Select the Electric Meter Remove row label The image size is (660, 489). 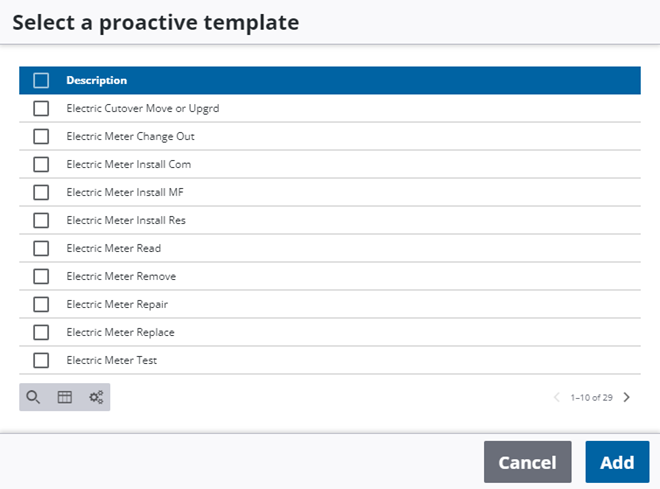pyautogui.click(x=121, y=276)
